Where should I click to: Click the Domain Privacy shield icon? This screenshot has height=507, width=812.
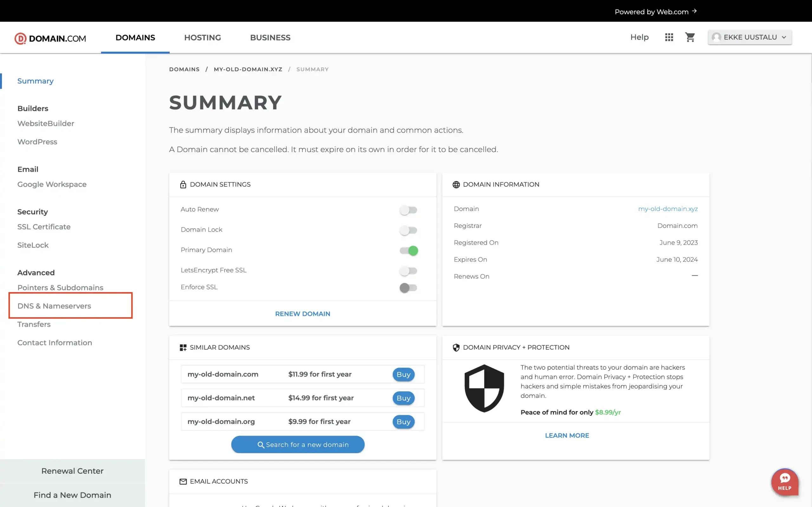coord(457,347)
